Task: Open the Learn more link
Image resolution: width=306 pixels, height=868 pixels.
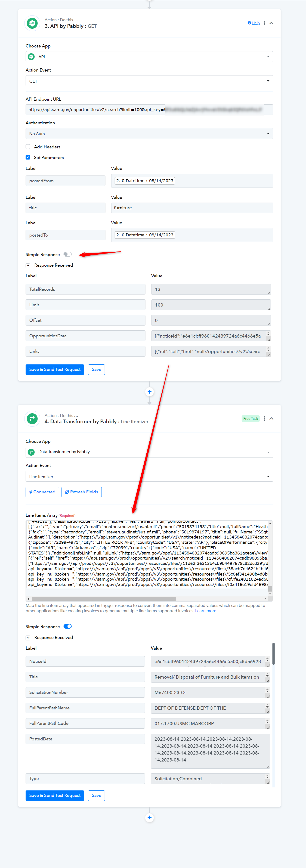Action: (x=206, y=611)
